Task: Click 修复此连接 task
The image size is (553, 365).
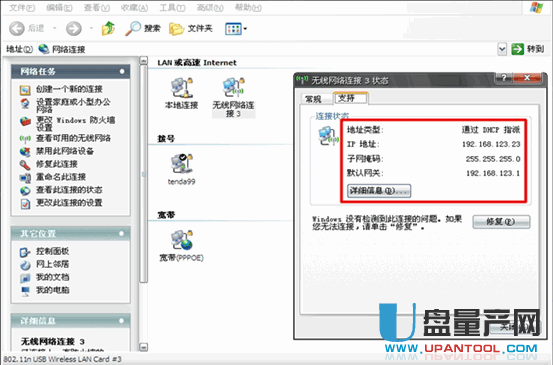Action: (57, 164)
